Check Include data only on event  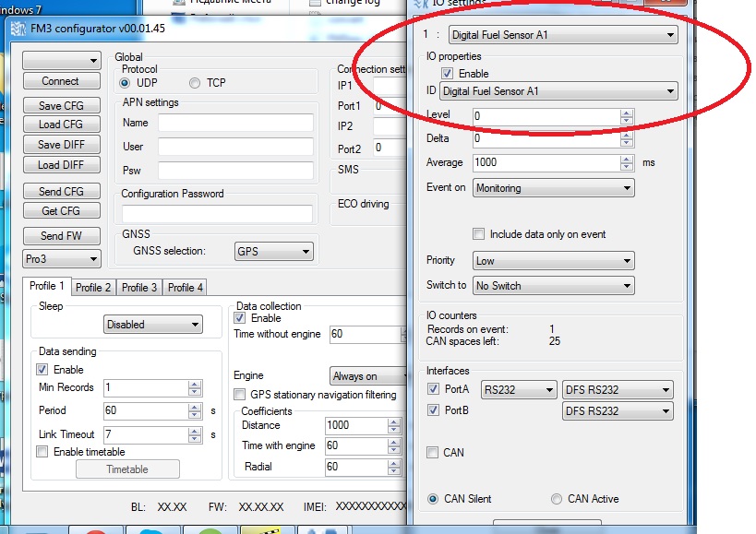point(479,234)
